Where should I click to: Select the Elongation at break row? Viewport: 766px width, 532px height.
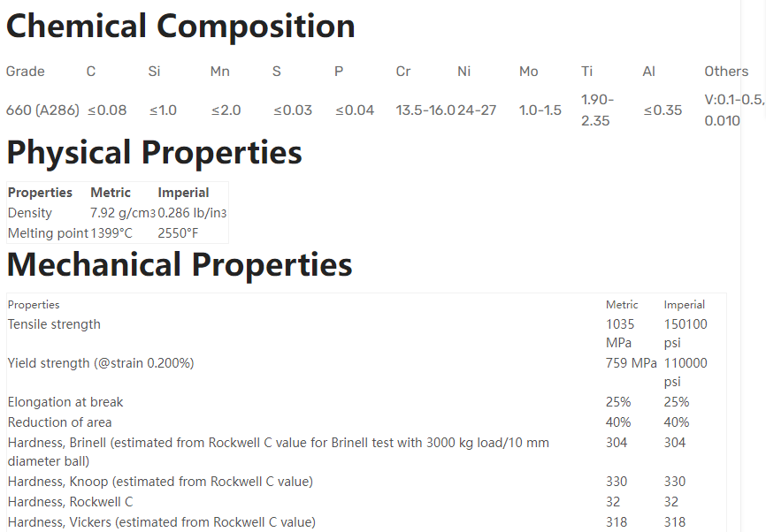point(65,402)
